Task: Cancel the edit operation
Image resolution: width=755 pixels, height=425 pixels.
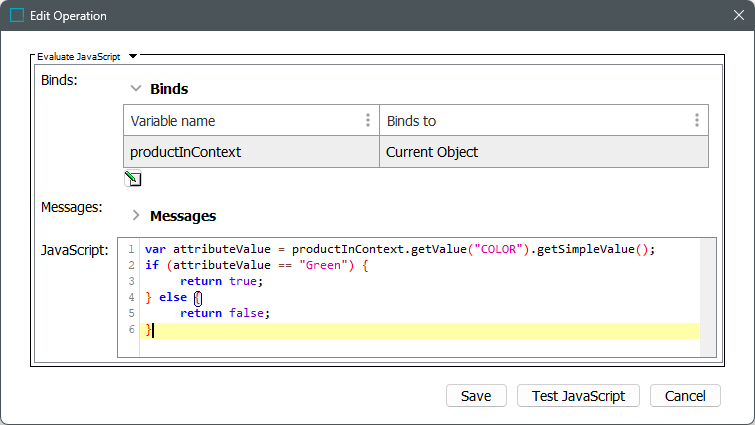Action: 685,396
